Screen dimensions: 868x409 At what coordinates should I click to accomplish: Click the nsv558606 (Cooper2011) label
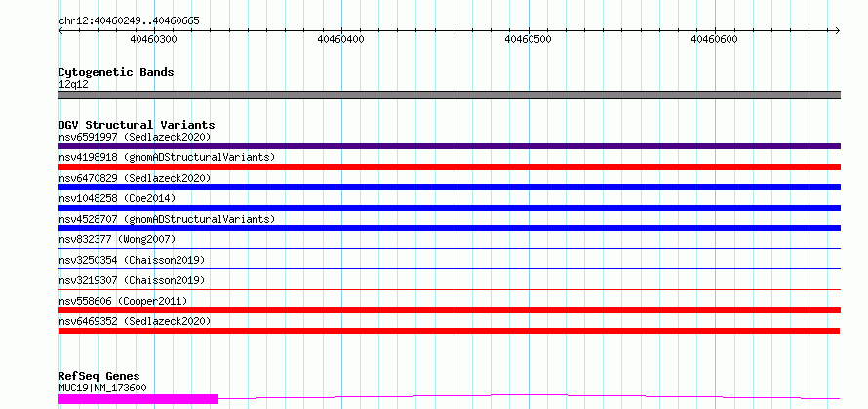[123, 301]
